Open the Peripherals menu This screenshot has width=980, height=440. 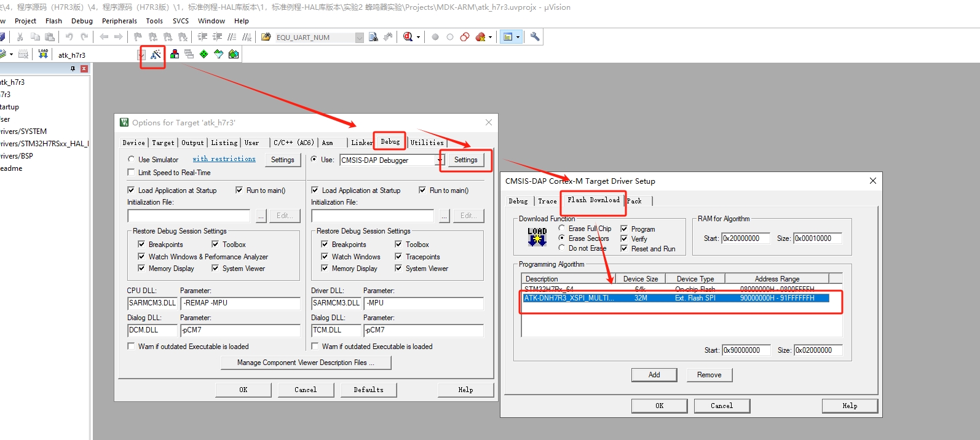point(119,21)
